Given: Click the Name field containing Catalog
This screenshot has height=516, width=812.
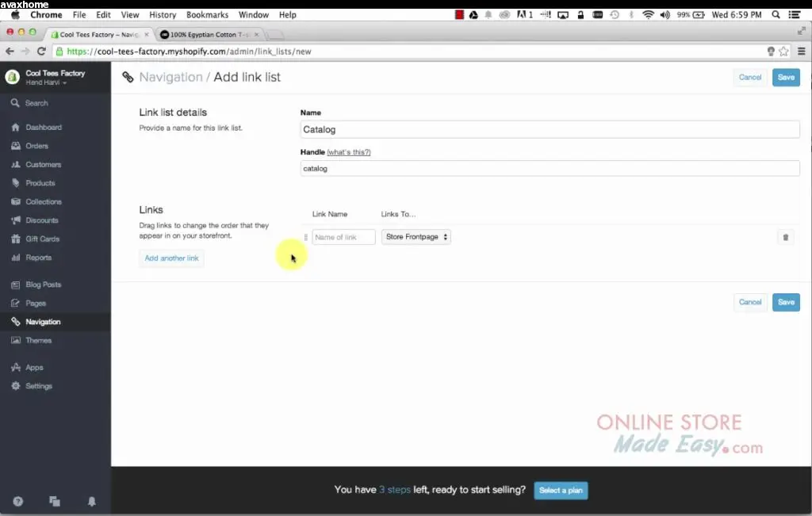Looking at the screenshot, I should tap(550, 129).
